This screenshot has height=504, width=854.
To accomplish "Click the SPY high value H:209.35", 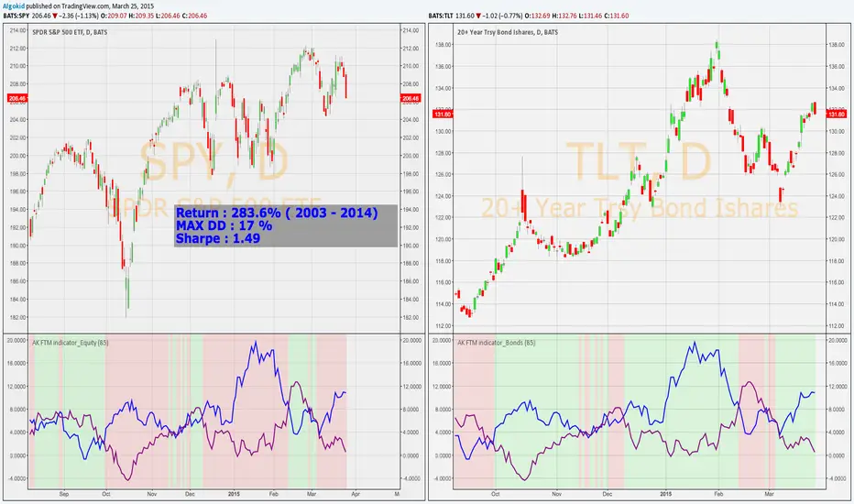I will 141,16.
